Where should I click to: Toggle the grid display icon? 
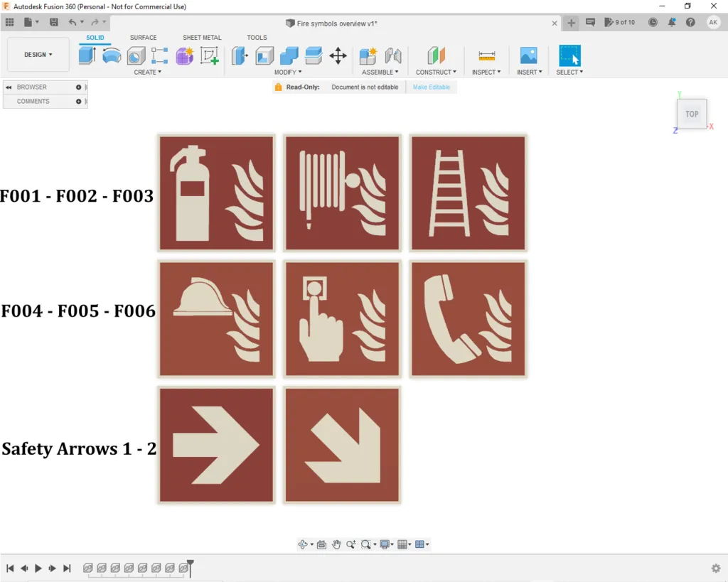(x=403, y=544)
